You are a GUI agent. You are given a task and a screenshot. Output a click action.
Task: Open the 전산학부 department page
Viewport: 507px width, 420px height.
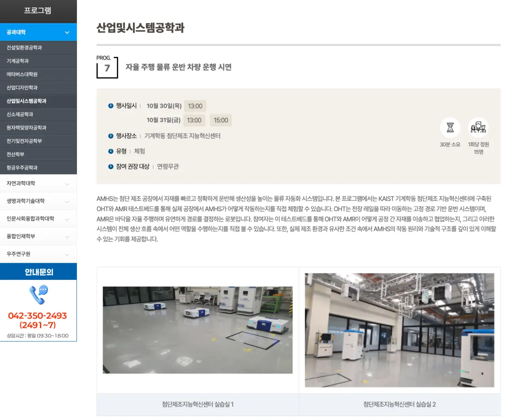point(15,155)
